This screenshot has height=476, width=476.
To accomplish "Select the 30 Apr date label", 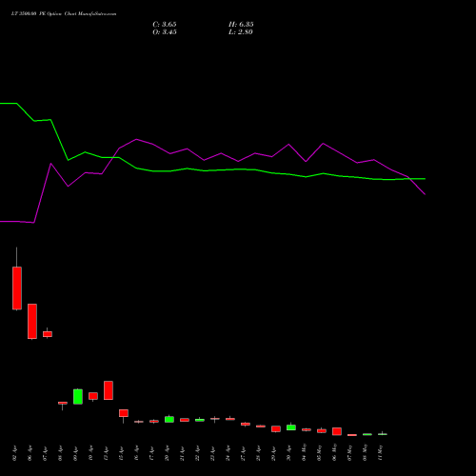I will click(x=288, y=453).
